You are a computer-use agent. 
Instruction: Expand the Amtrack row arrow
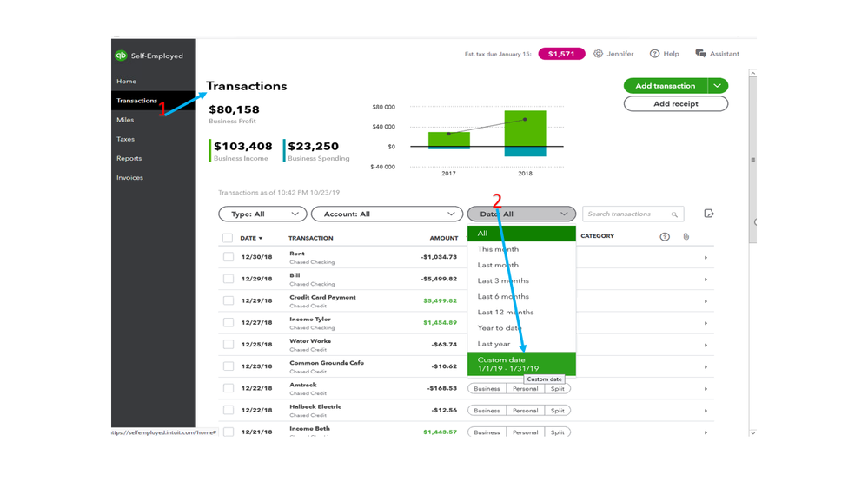tap(706, 389)
